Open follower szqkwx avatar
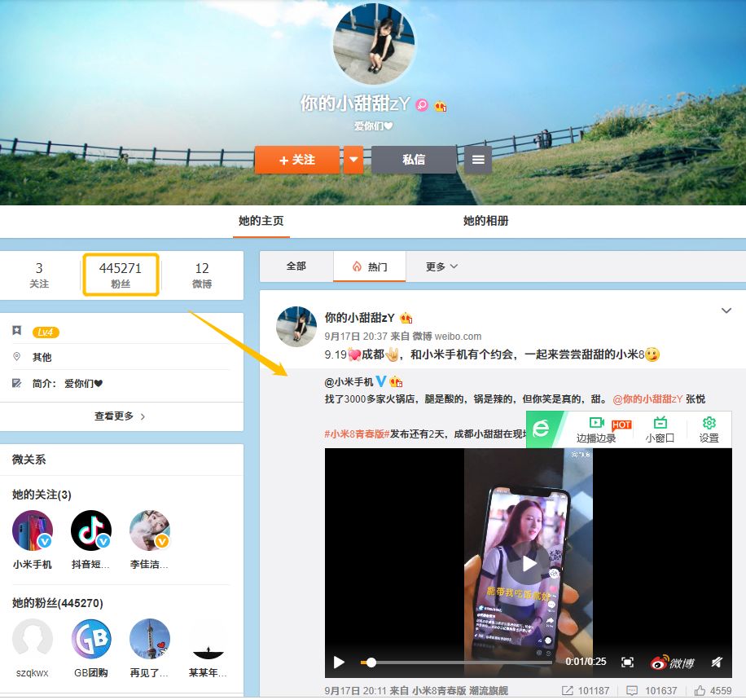This screenshot has width=746, height=700. [33, 639]
